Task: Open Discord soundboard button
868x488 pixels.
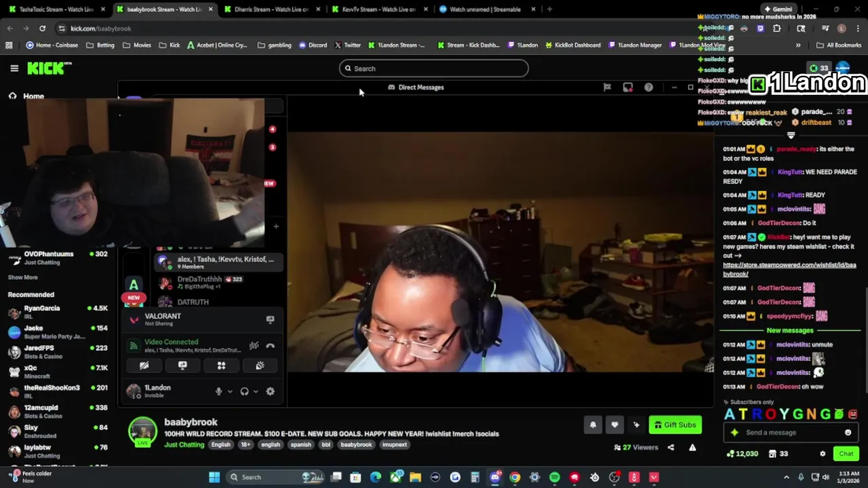Action: tap(260, 365)
